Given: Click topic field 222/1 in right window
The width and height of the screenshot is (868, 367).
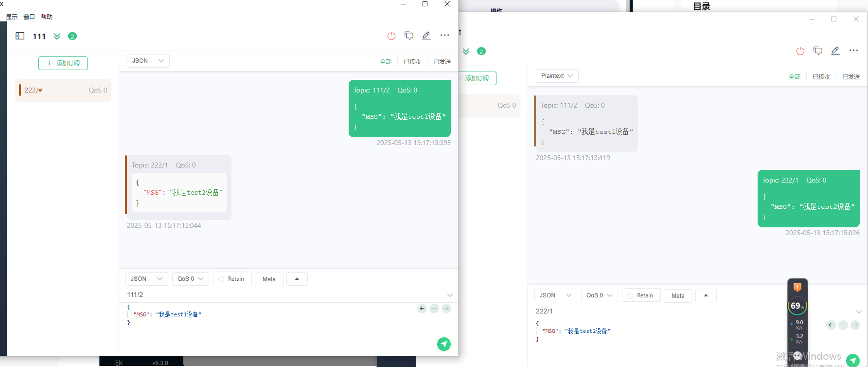Looking at the screenshot, I should [693, 311].
